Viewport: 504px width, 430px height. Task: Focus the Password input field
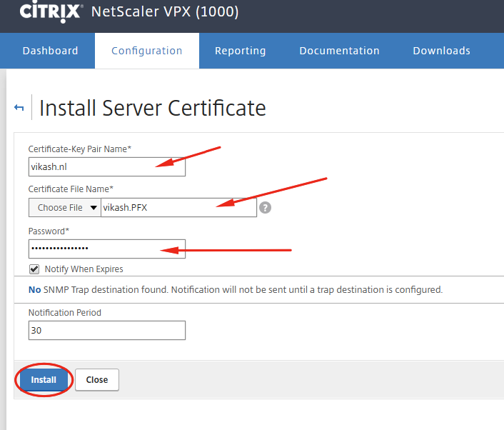(x=107, y=249)
